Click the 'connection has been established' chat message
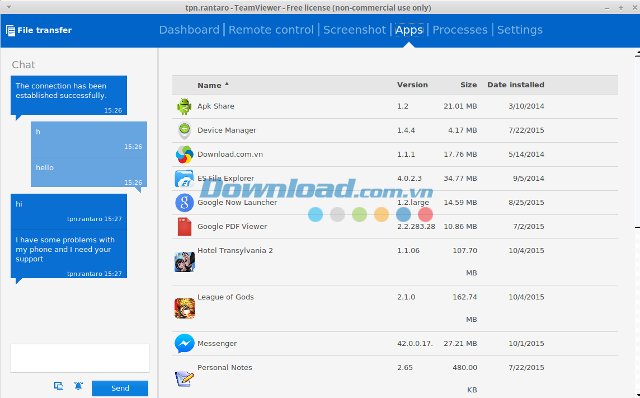 [69, 95]
